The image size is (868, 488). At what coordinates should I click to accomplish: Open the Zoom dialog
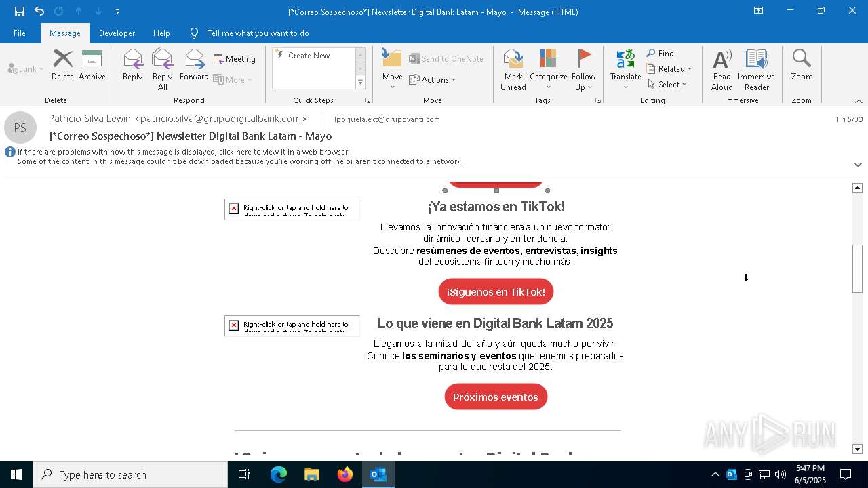pos(802,66)
